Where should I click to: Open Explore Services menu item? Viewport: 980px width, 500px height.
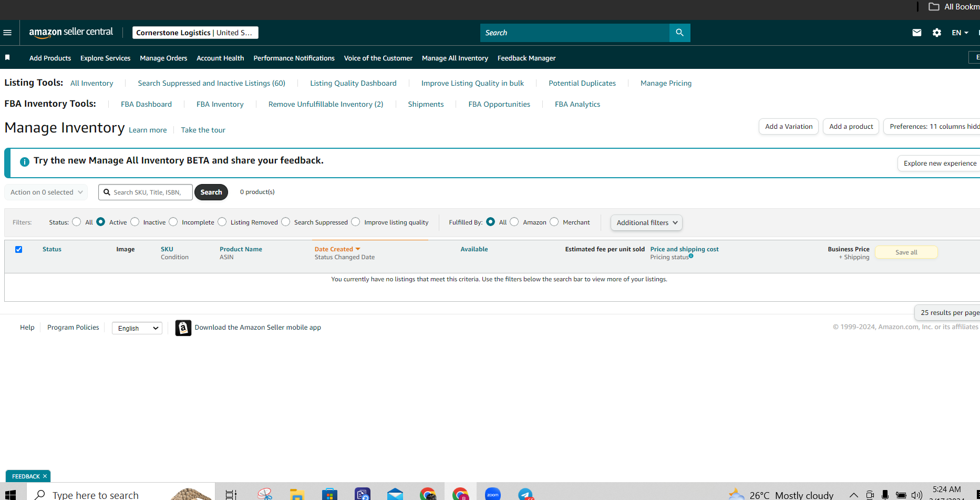(x=105, y=58)
